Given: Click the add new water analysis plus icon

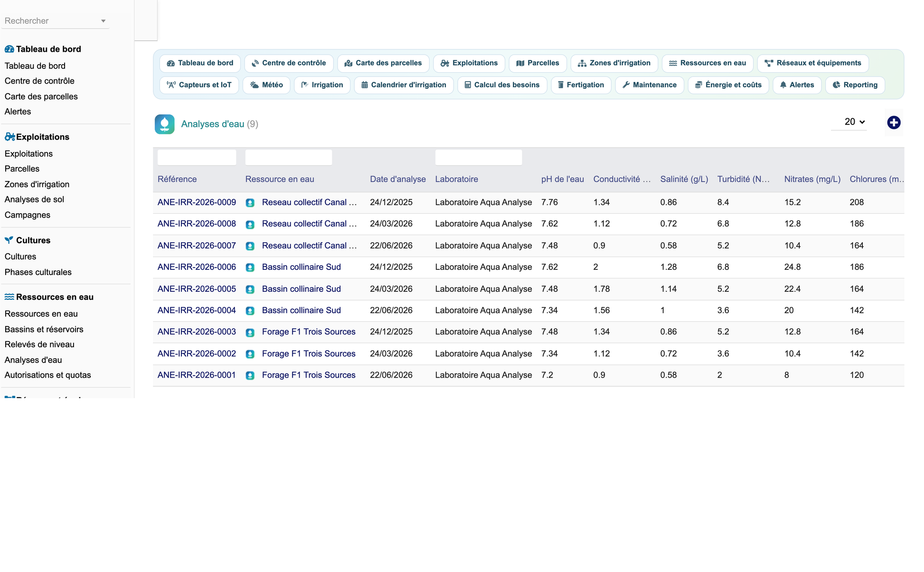Looking at the screenshot, I should click(894, 123).
